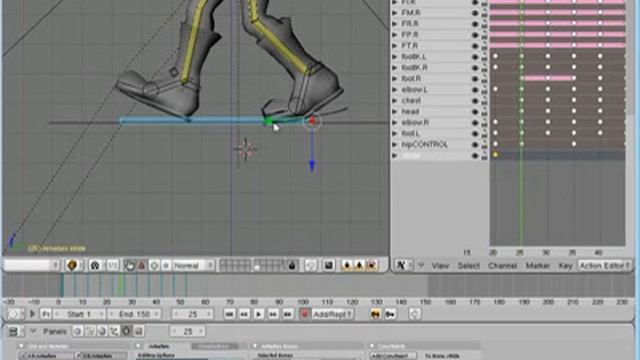Click the render preview icon in 3D header
The height and width of the screenshot is (360, 640).
[329, 266]
